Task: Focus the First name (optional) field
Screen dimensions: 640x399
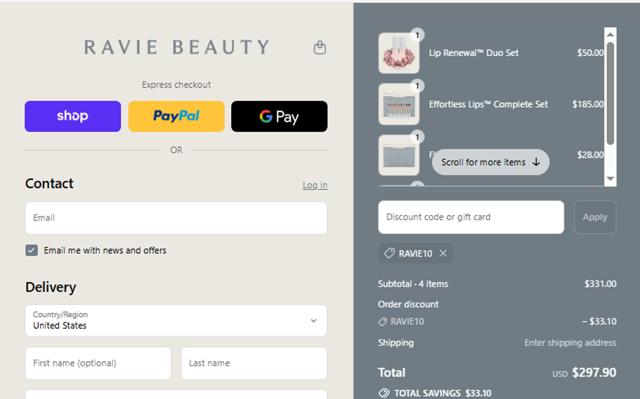Action: coord(98,363)
